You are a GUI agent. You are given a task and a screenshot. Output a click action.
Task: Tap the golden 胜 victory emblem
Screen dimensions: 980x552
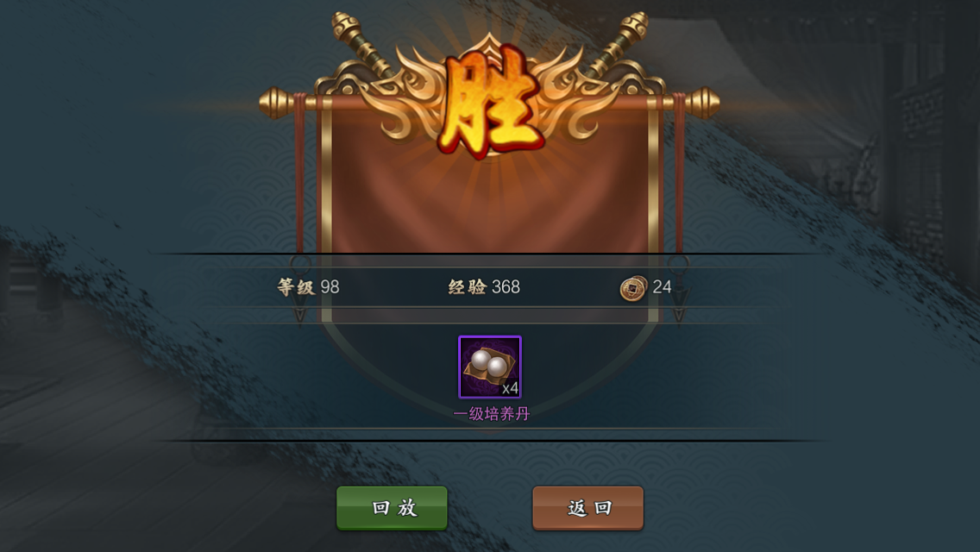pyautogui.click(x=490, y=101)
